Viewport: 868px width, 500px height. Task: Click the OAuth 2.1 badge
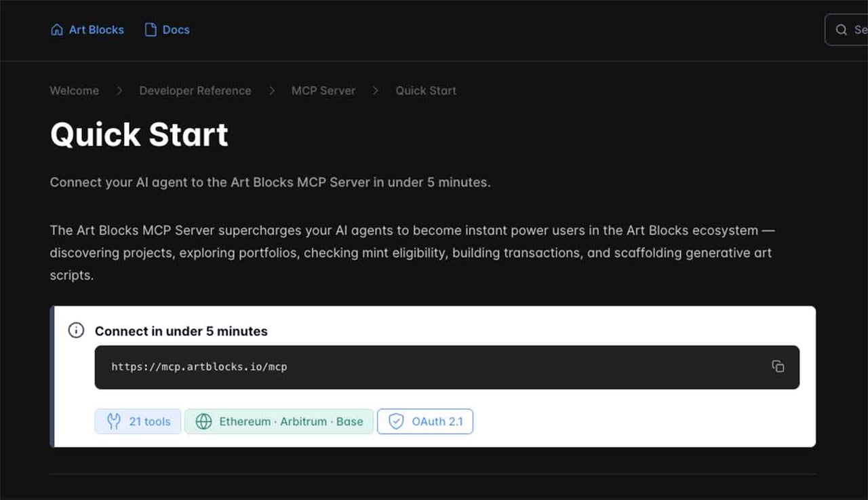pyautogui.click(x=425, y=421)
